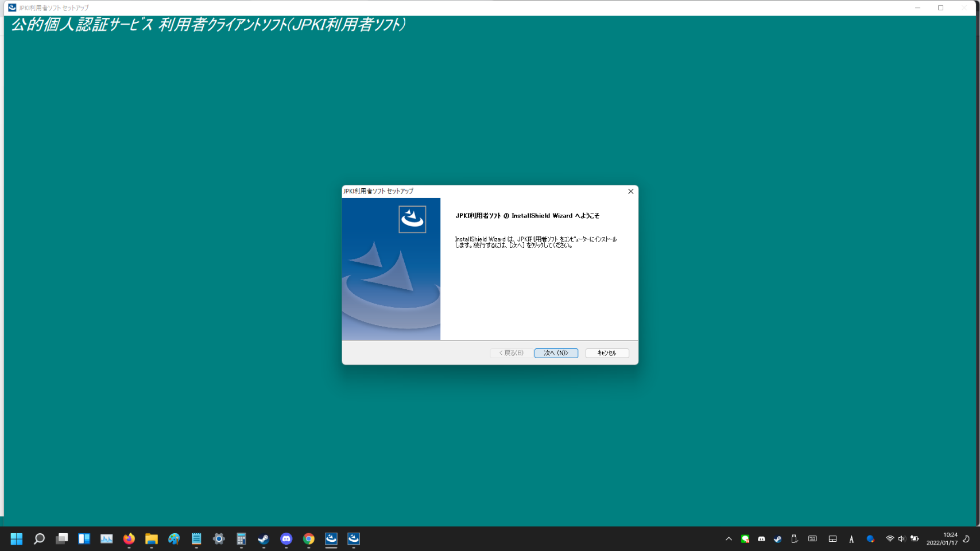Open File Explorer from taskbar
The width and height of the screenshot is (980, 551).
(152, 539)
